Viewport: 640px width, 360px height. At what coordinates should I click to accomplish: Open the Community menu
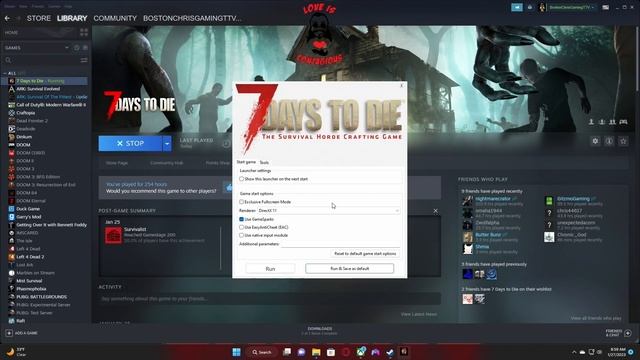pos(115,18)
